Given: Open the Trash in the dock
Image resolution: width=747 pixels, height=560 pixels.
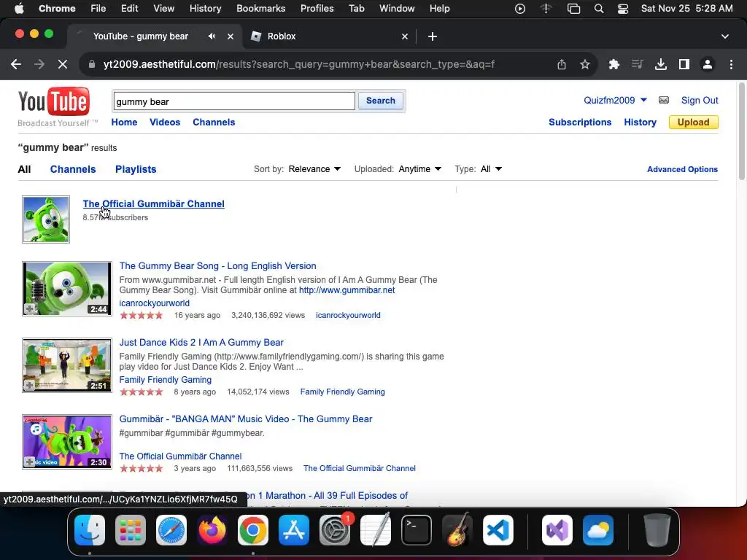Looking at the screenshot, I should click(657, 530).
